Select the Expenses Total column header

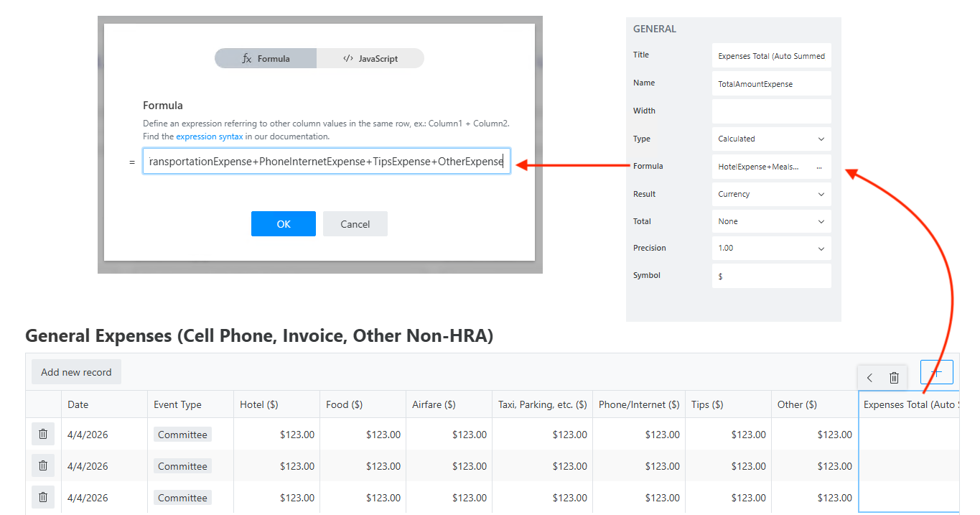pyautogui.click(x=909, y=404)
